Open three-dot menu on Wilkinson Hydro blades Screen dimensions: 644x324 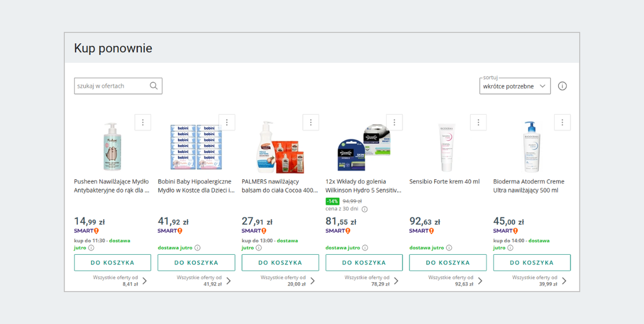[x=394, y=122]
